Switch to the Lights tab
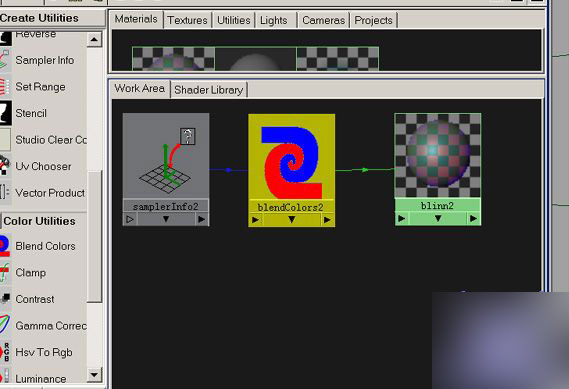 pyautogui.click(x=274, y=20)
